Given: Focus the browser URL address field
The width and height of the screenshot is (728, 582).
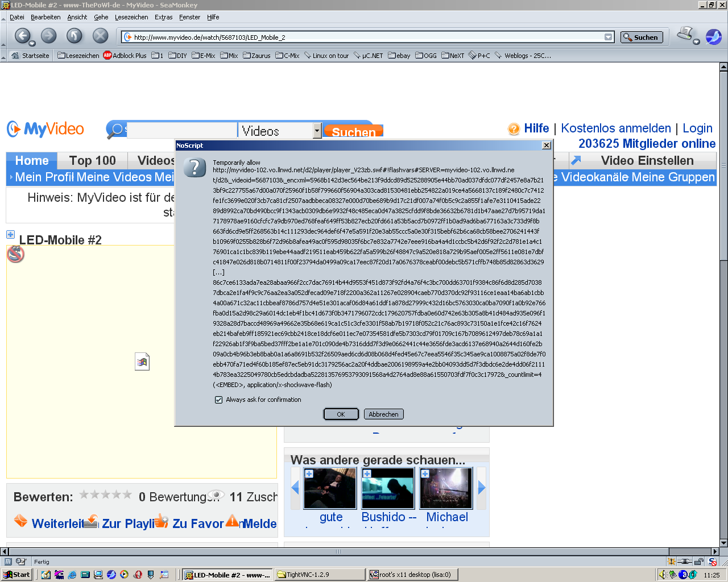Looking at the screenshot, I should pyautogui.click(x=367, y=38).
